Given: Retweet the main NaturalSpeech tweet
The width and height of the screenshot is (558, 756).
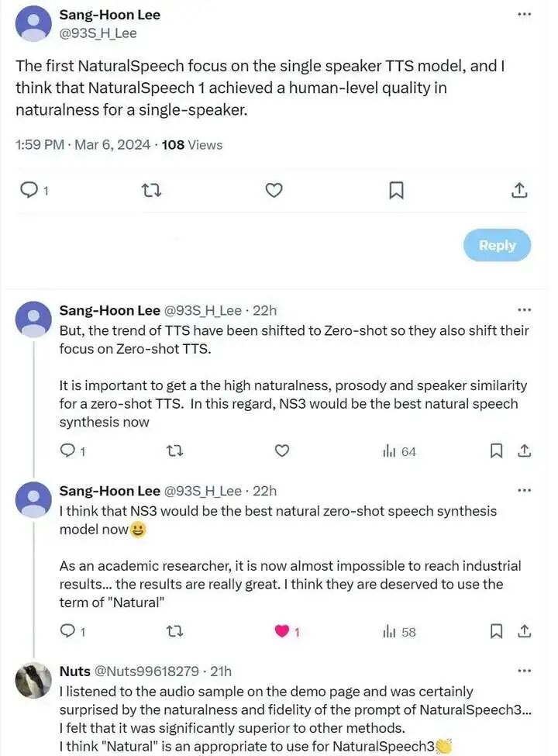Looking at the screenshot, I should pyautogui.click(x=152, y=191).
